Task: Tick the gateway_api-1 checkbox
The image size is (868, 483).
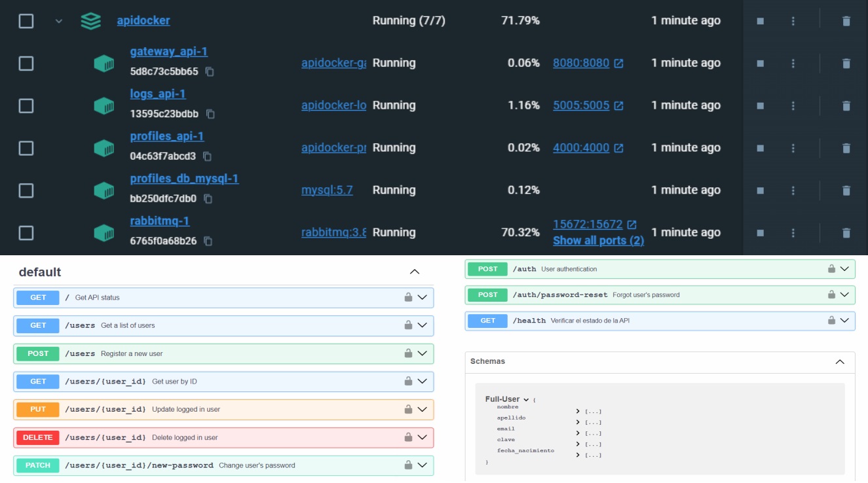Action: point(26,63)
